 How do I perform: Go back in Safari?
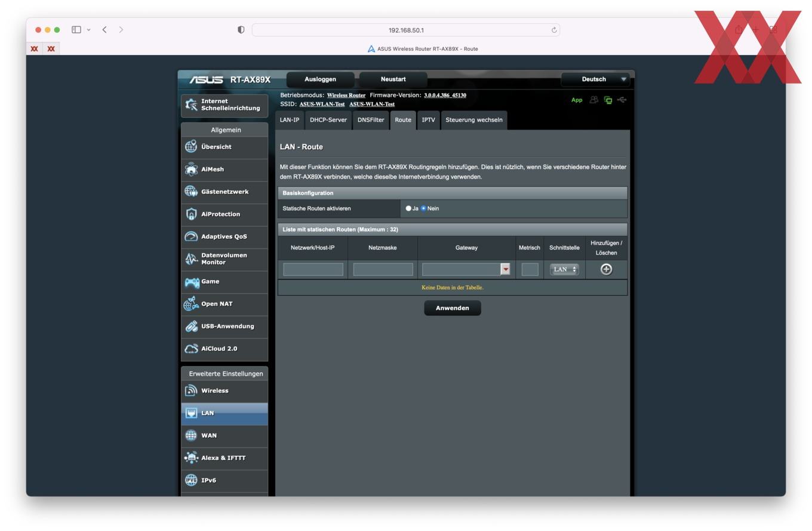tap(104, 29)
